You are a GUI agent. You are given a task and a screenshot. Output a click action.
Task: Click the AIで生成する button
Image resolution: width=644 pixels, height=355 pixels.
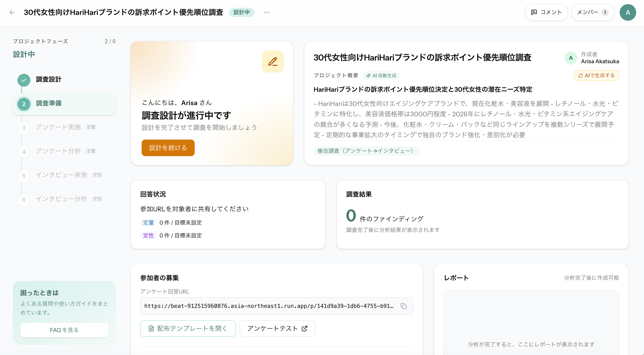click(x=596, y=75)
